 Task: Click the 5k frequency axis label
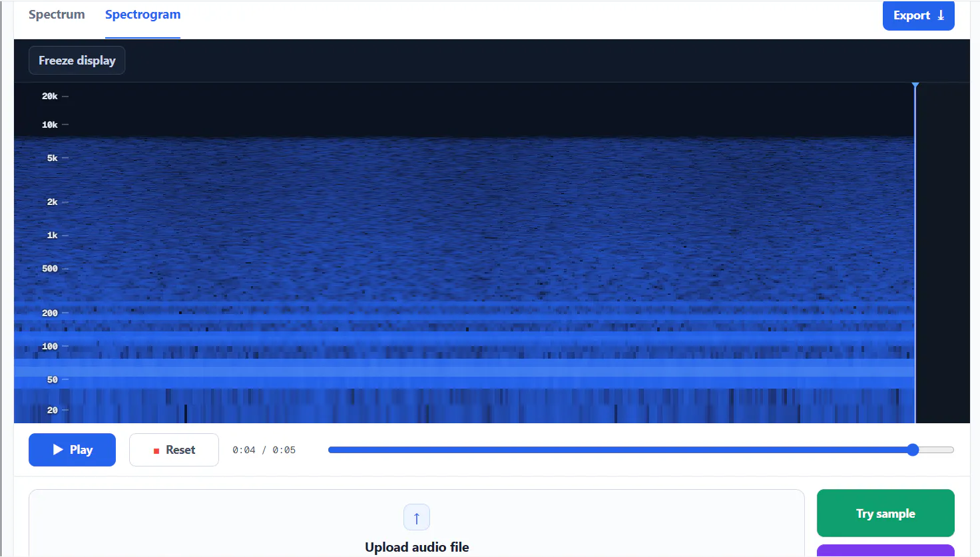point(53,158)
